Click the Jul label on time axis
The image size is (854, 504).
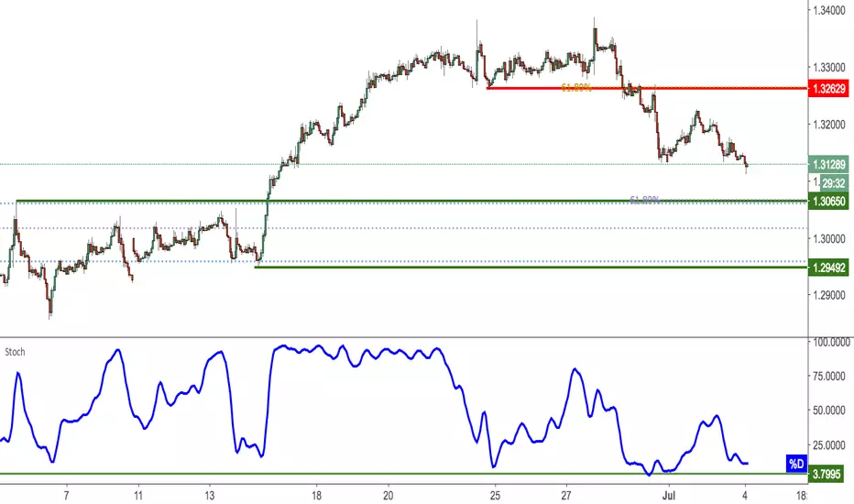[668, 496]
